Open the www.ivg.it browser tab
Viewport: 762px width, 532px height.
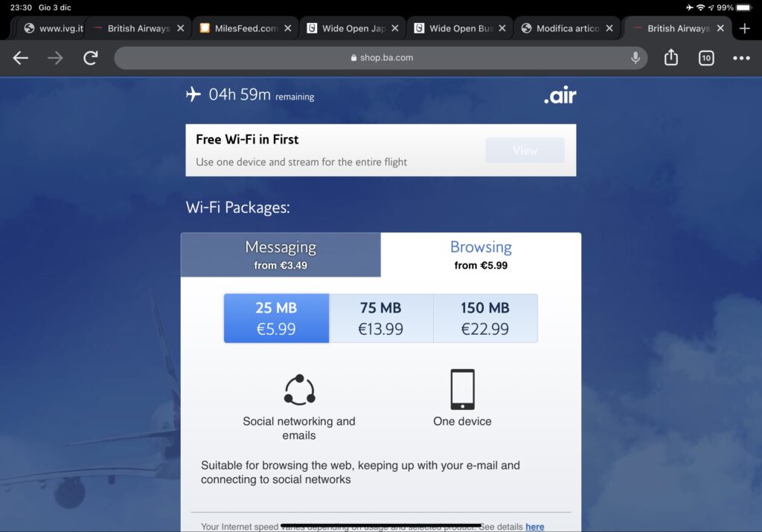[x=54, y=29]
